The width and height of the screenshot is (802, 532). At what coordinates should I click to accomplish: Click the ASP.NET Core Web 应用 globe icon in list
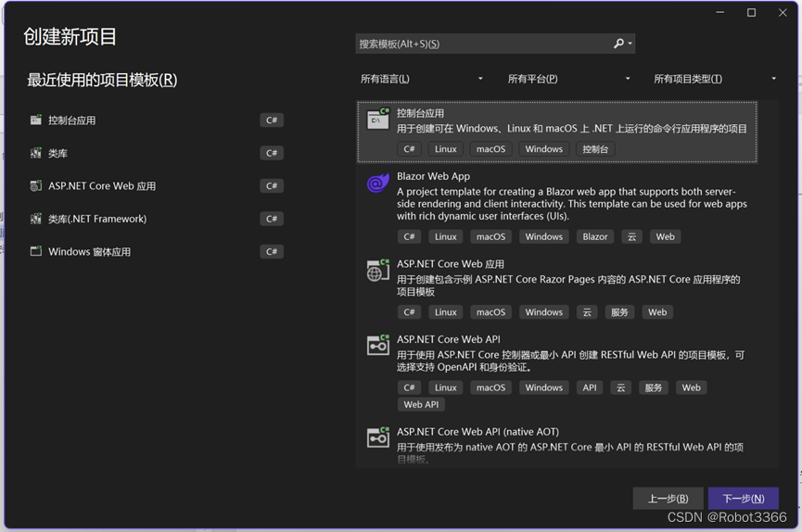point(378,271)
